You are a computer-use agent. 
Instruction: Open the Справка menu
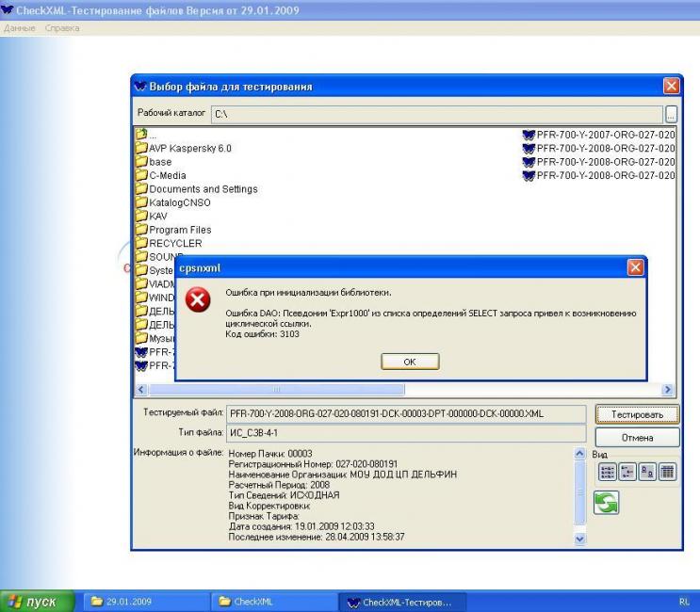coord(64,28)
